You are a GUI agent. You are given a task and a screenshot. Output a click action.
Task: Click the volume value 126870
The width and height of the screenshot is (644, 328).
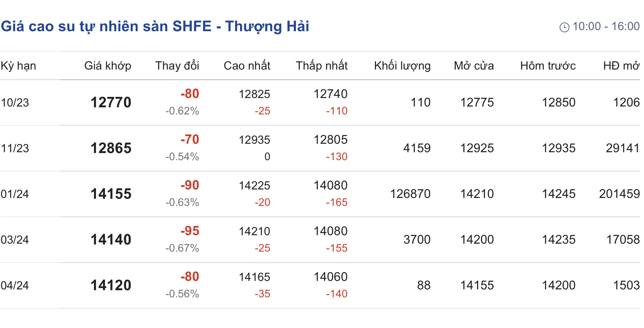pyautogui.click(x=410, y=194)
